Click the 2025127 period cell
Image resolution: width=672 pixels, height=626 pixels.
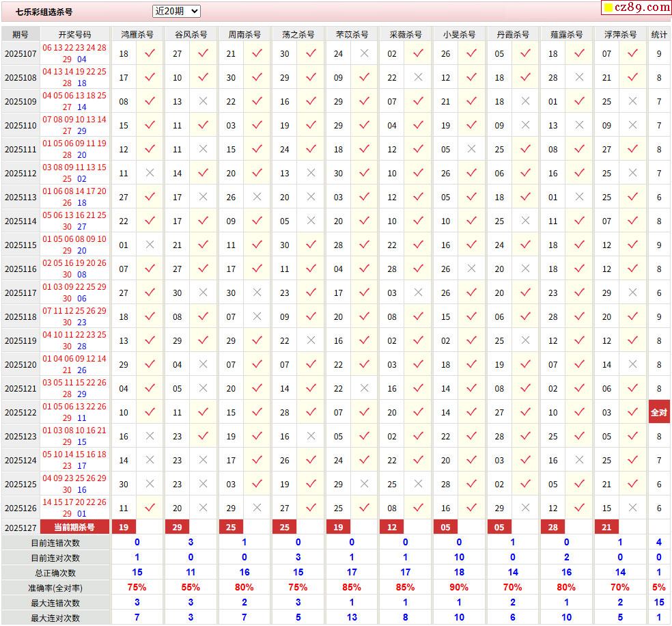(20, 527)
